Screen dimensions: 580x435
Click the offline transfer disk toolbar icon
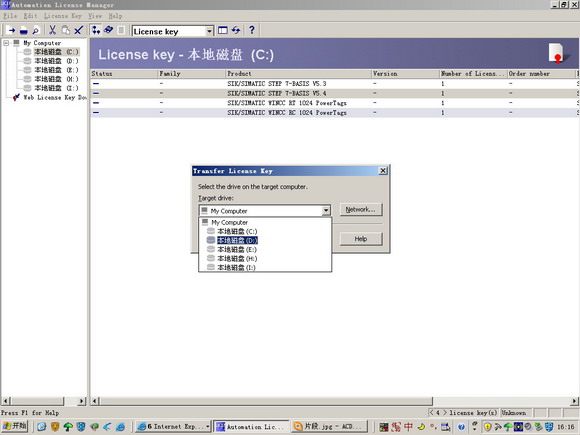pos(24,30)
